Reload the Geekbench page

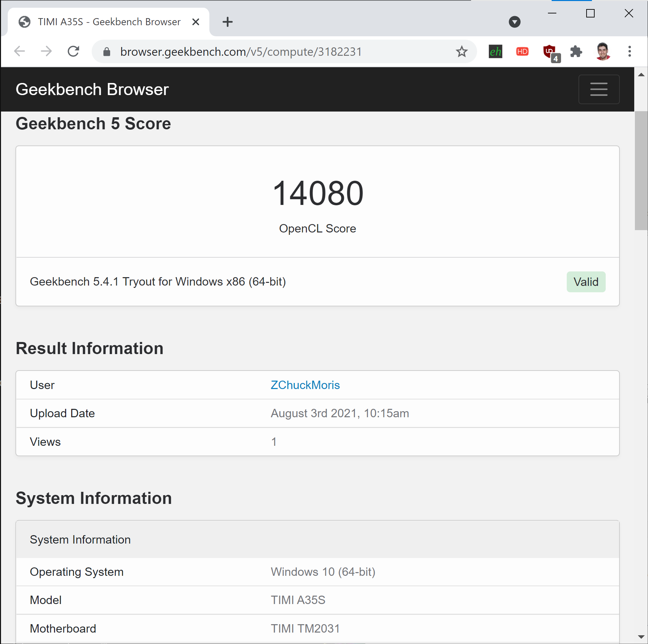coord(73,51)
